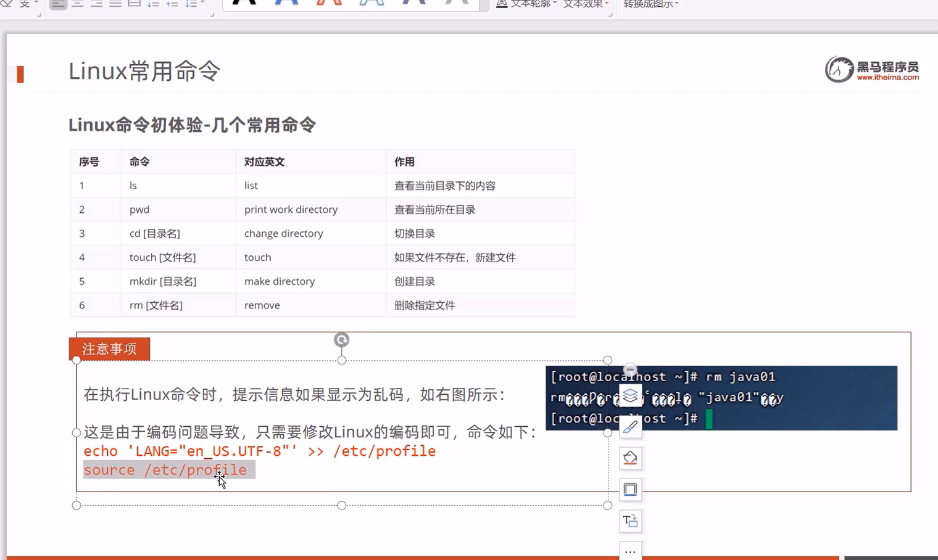Click the pwd command cell

pos(178,210)
